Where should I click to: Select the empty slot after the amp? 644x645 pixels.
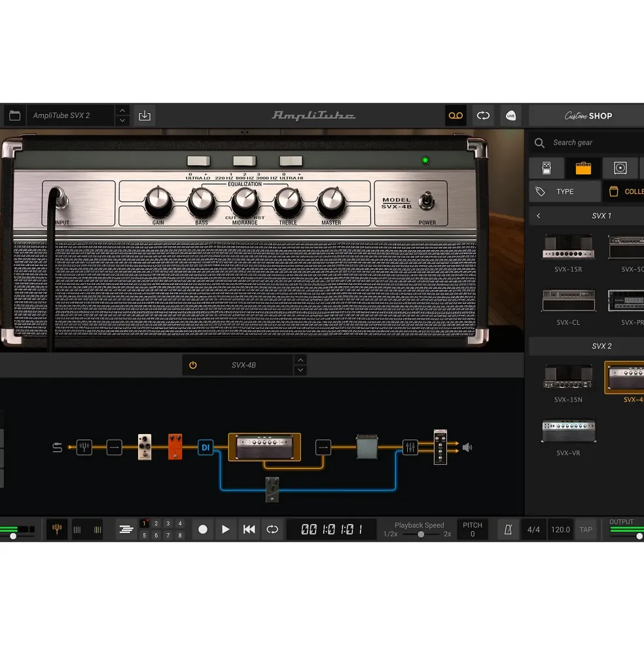(323, 447)
